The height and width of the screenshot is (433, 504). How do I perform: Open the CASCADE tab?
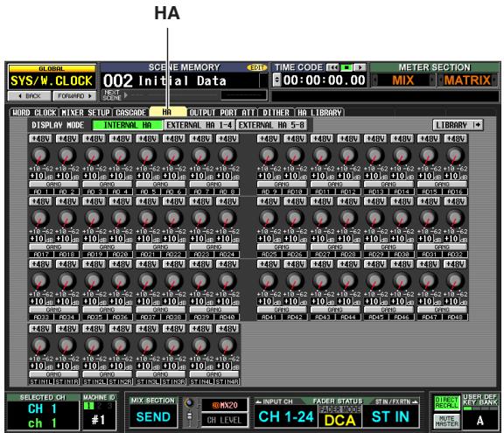(131, 113)
